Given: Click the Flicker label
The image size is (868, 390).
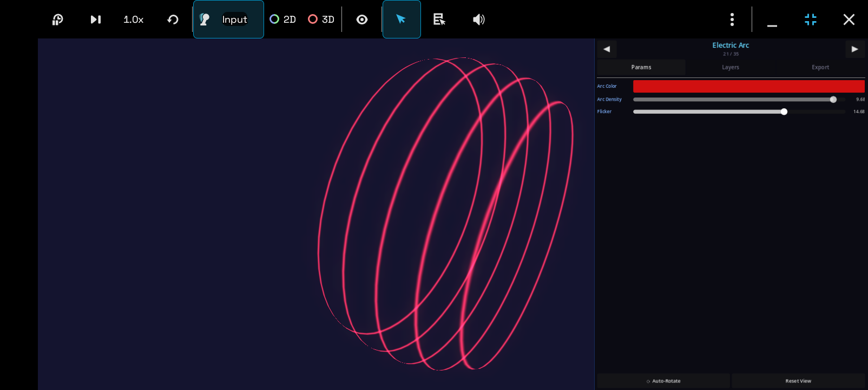Looking at the screenshot, I should [604, 112].
